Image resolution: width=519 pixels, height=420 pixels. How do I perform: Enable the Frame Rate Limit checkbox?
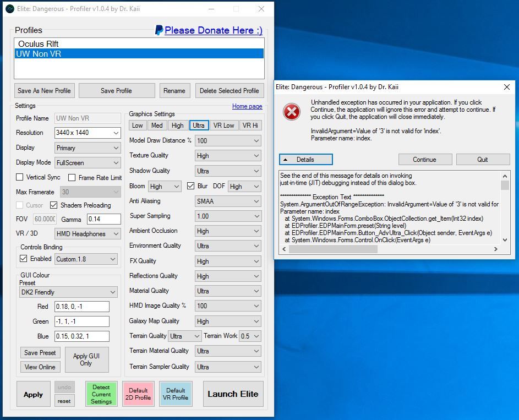(x=72, y=178)
